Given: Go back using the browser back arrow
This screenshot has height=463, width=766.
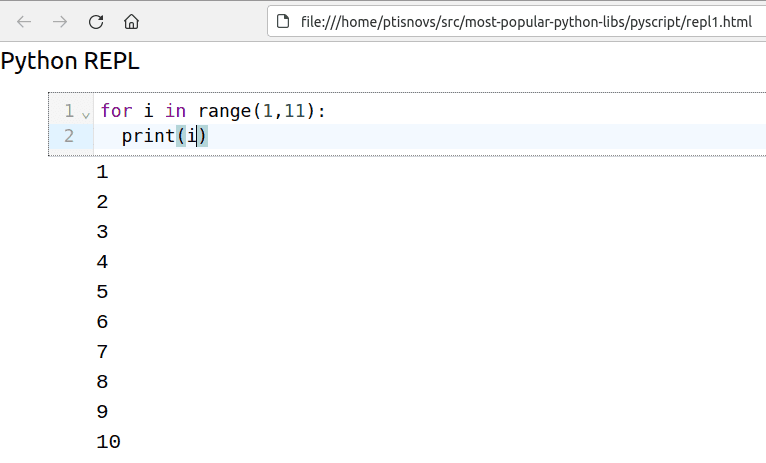Looking at the screenshot, I should (24, 22).
